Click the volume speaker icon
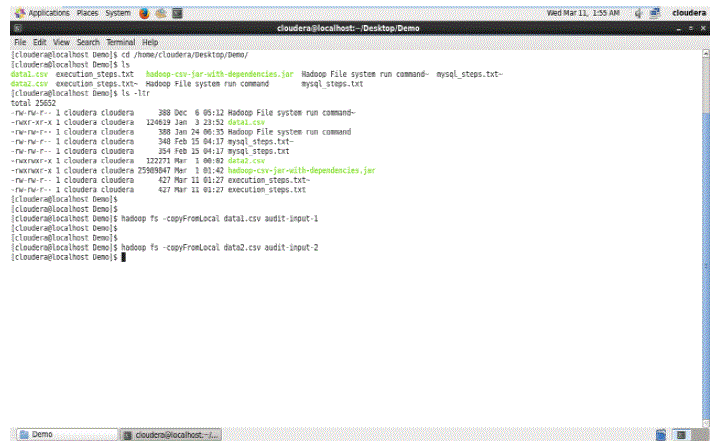Image resolution: width=715 pixels, height=444 pixels. [638, 12]
